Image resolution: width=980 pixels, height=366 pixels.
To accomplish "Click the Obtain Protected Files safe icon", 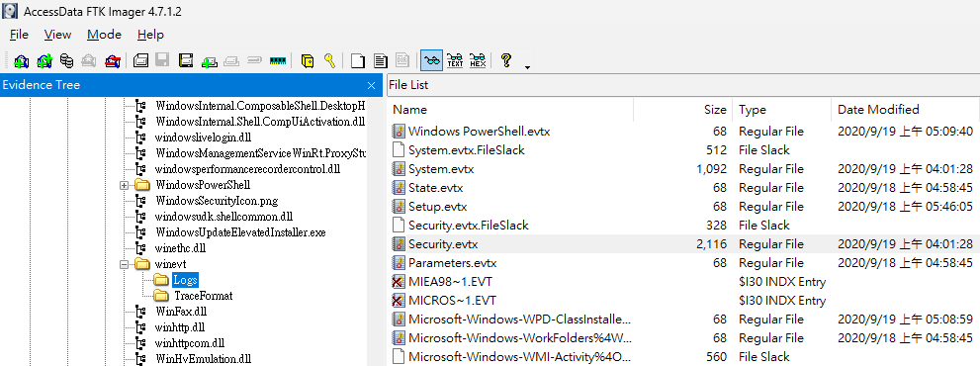I will 307,60.
